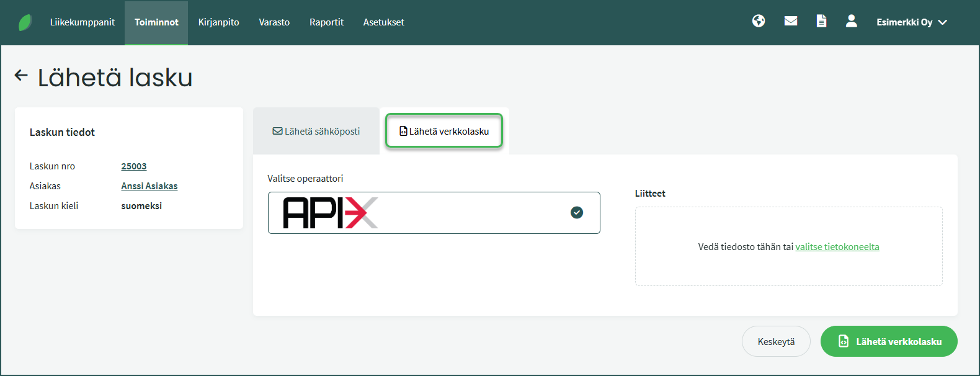Open invoice number 25003 link
Viewport: 980px width, 376px height.
(x=134, y=166)
